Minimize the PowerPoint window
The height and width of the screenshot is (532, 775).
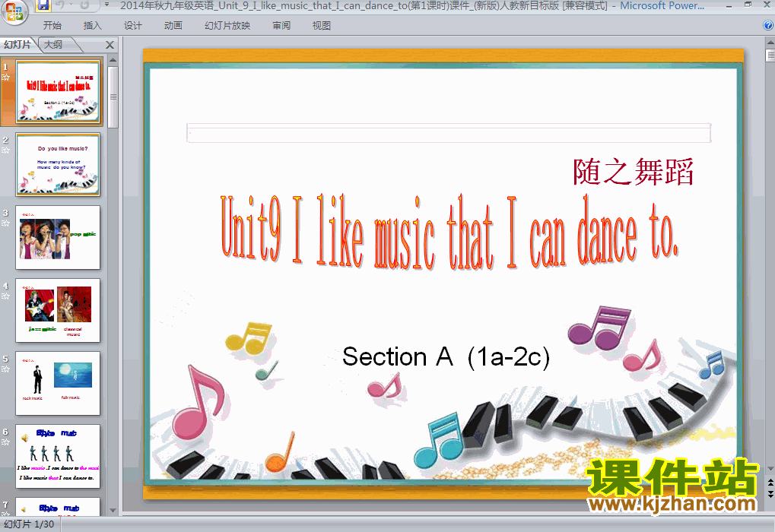click(x=729, y=5)
